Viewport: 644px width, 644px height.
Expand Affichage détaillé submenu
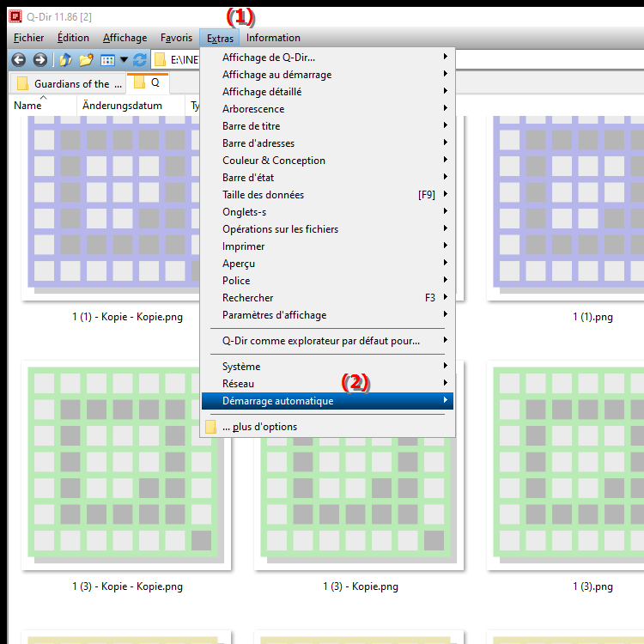[327, 92]
